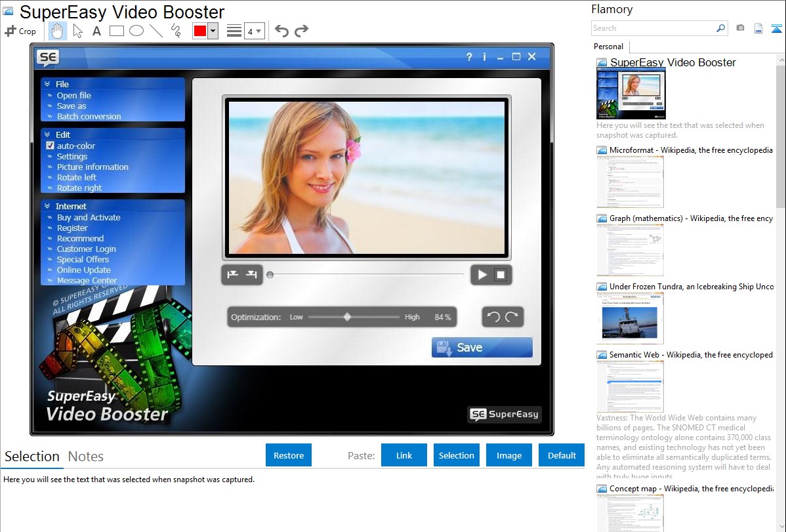Open the Personal tab
This screenshot has width=786, height=532.
coord(609,47)
